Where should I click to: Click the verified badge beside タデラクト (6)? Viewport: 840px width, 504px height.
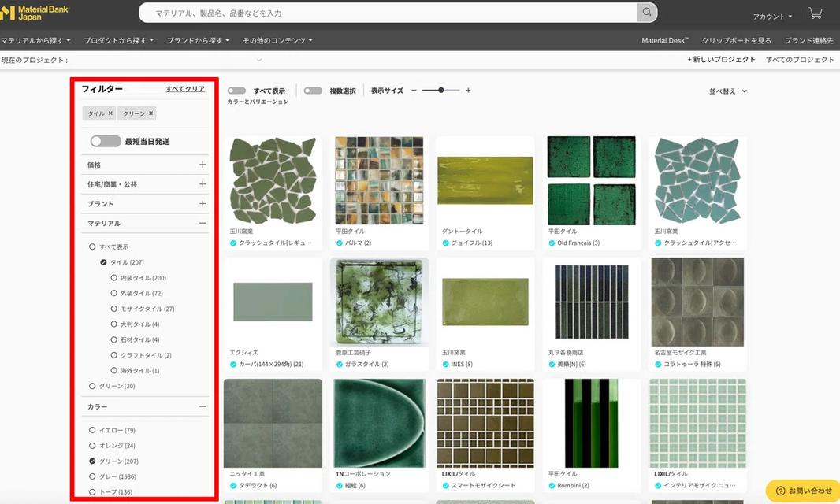click(x=233, y=486)
